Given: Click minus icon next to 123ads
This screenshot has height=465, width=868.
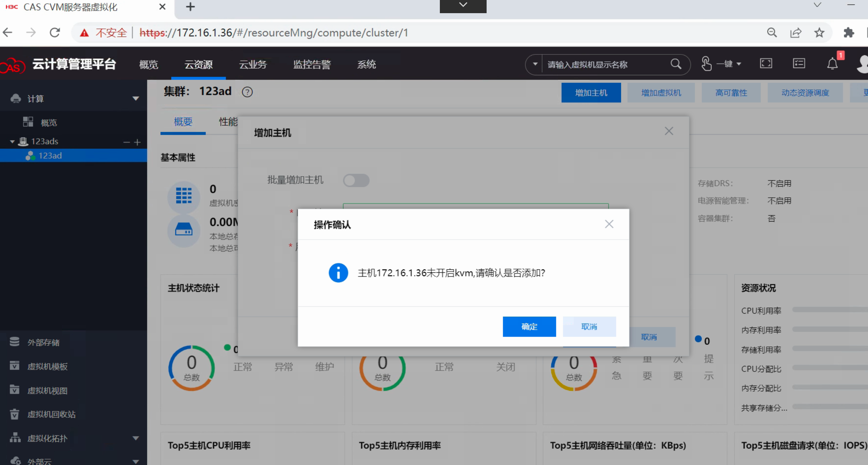Looking at the screenshot, I should (126, 142).
